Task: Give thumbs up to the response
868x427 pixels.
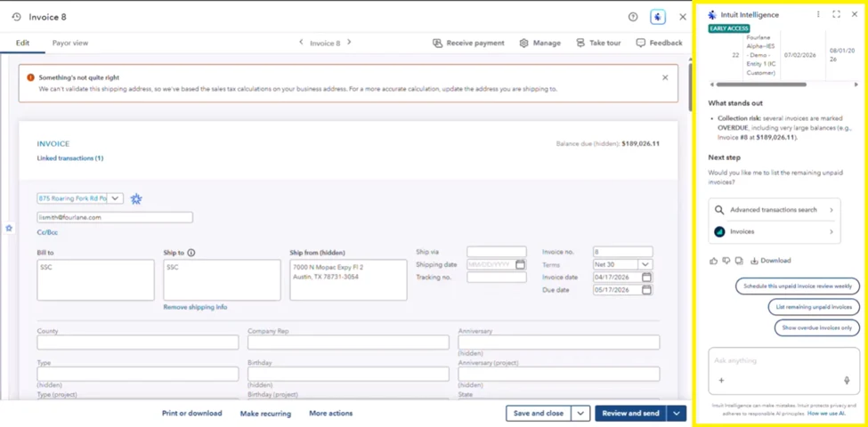Action: tap(714, 261)
